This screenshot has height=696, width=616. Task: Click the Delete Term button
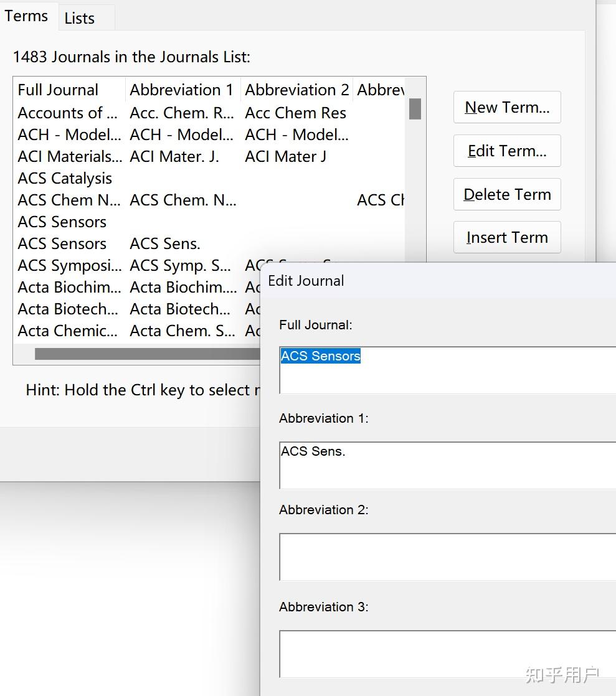coord(507,194)
